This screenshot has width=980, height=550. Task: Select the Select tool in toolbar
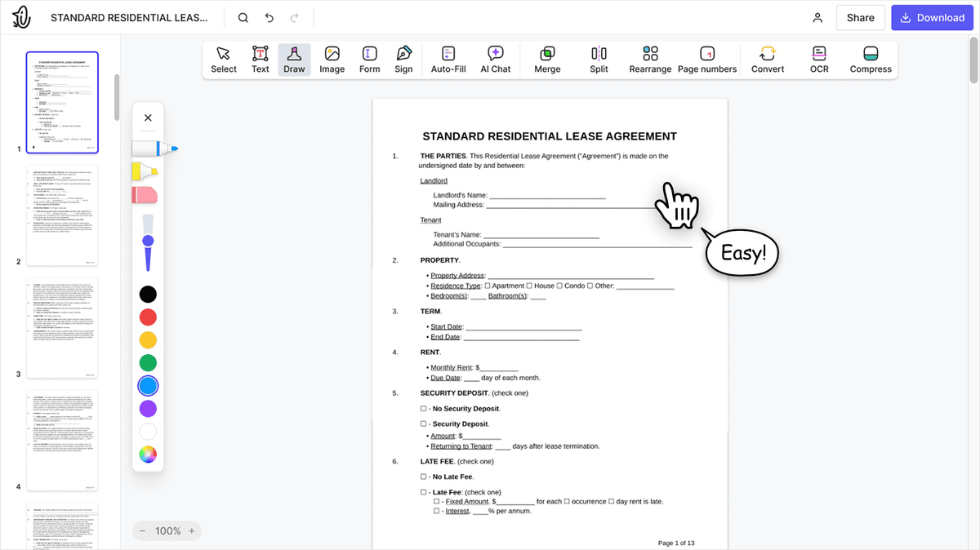point(224,60)
